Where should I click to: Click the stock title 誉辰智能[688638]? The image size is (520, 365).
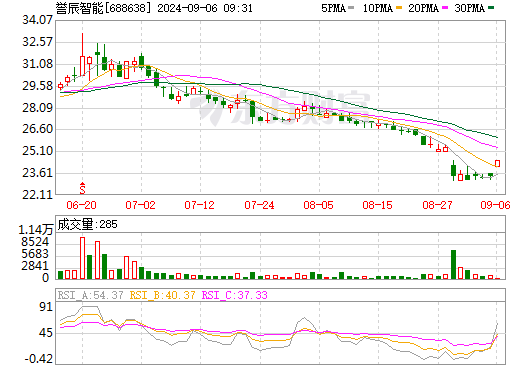(103, 8)
